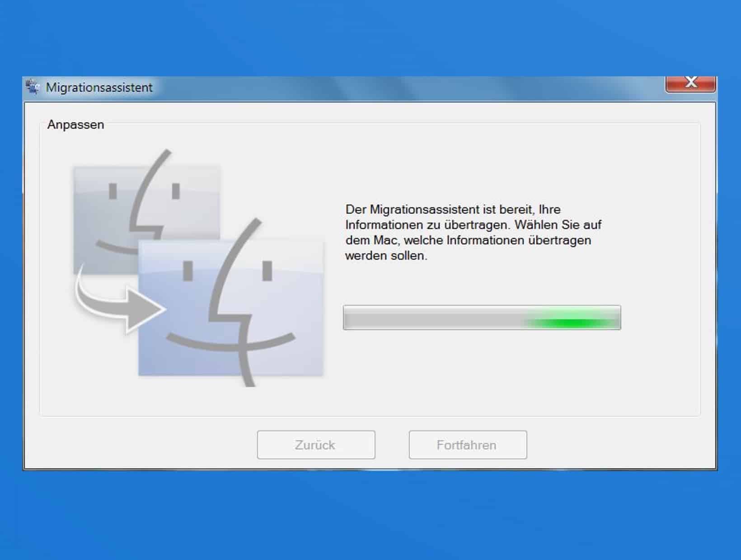The image size is (741, 560).
Task: Click the Migrationsassistent title bar icon
Action: pyautogui.click(x=33, y=87)
